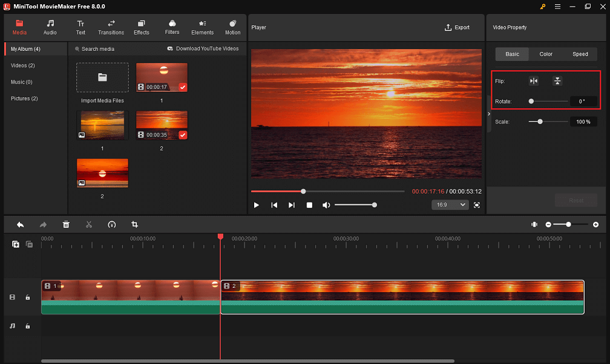Go to next frame
This screenshot has width=610, height=364.
click(x=292, y=205)
